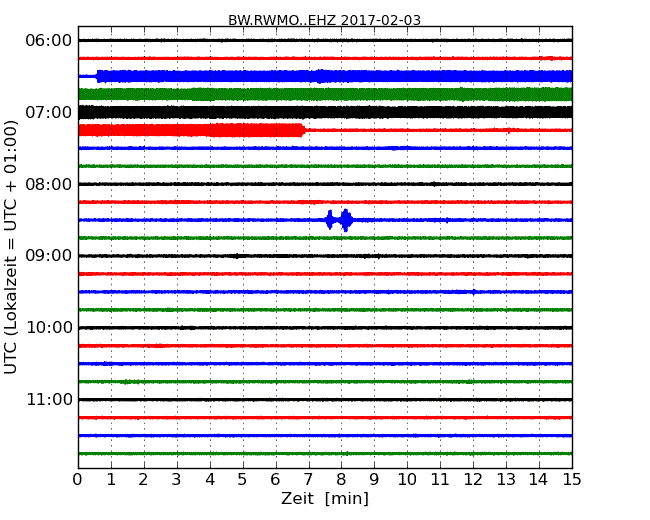
Task: Select the 06:00 y-axis label
Action: point(49,41)
